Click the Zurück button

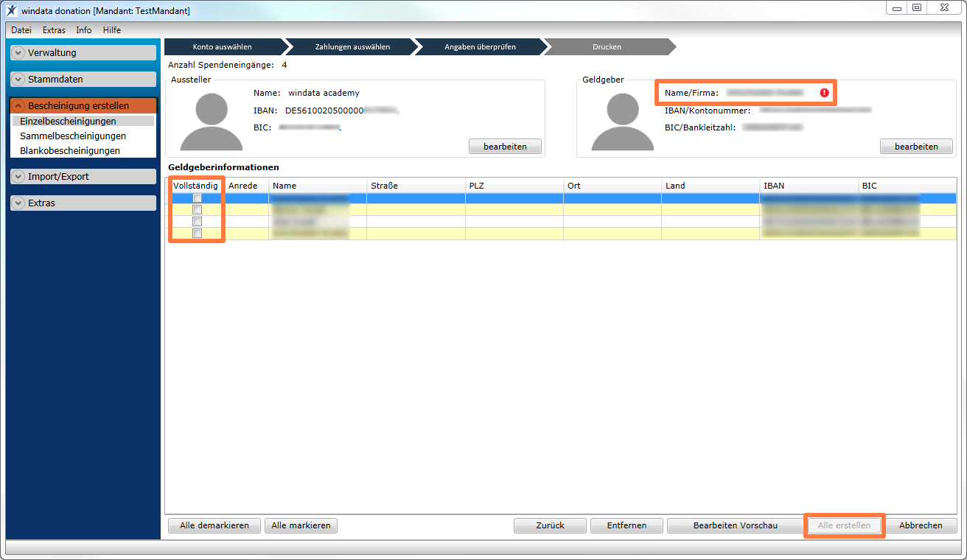click(550, 525)
